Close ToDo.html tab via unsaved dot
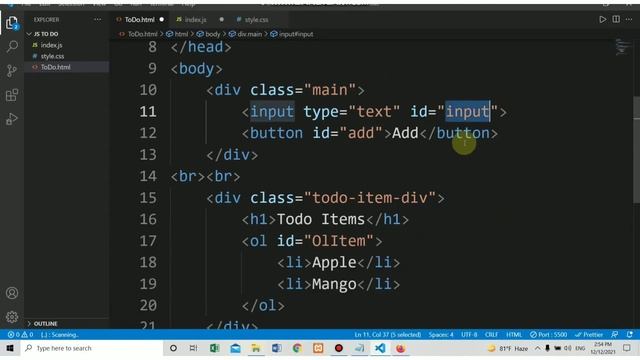Screen dimensions: 640x360 (162, 20)
